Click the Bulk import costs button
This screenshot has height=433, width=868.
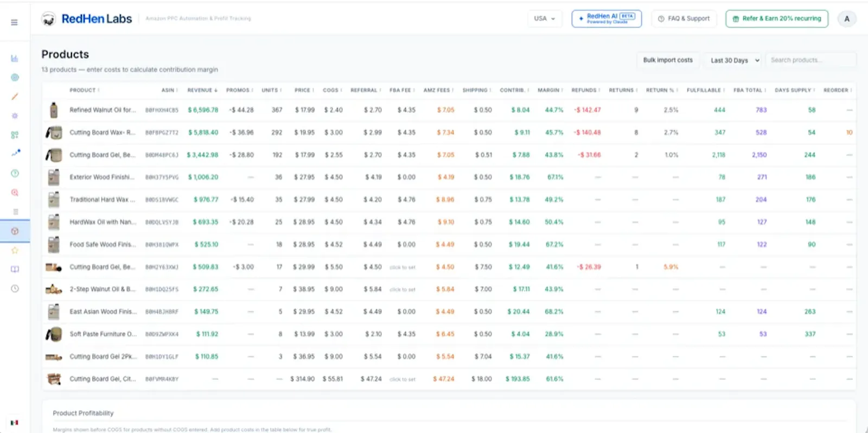[668, 60]
